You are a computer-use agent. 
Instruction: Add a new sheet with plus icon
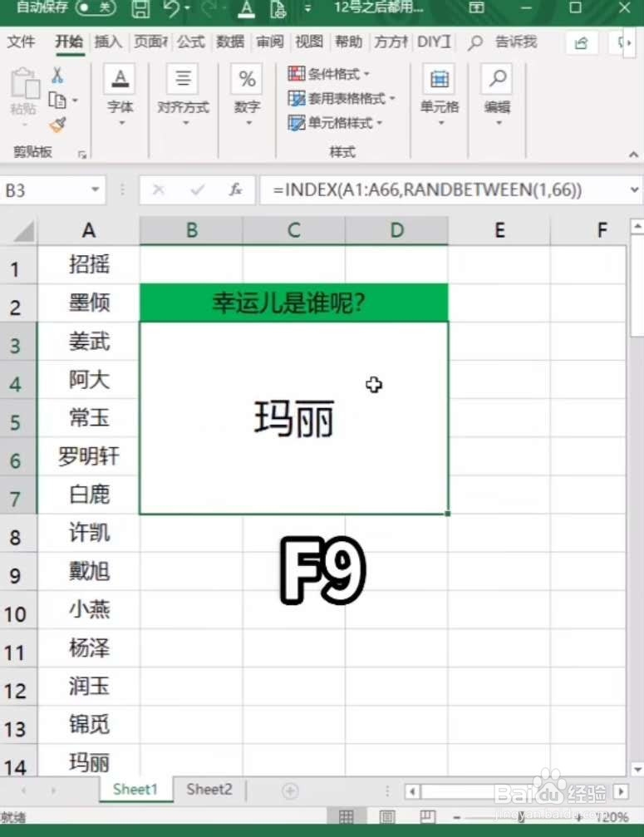(290, 791)
